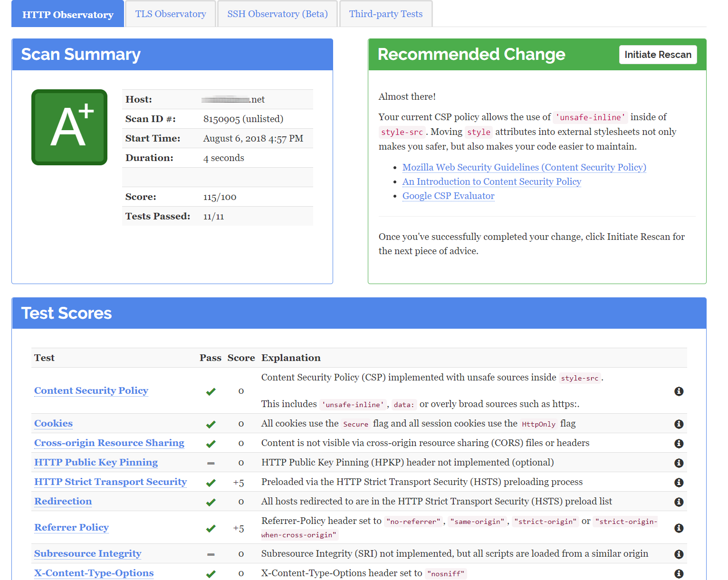Open the Subresource Integrity test link

(88, 553)
